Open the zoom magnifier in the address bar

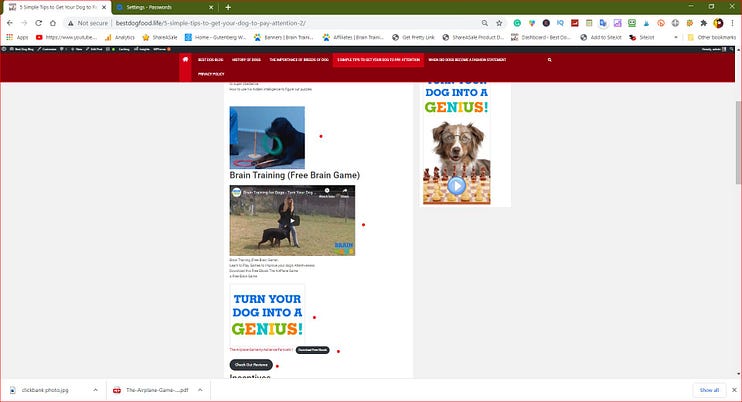click(485, 23)
